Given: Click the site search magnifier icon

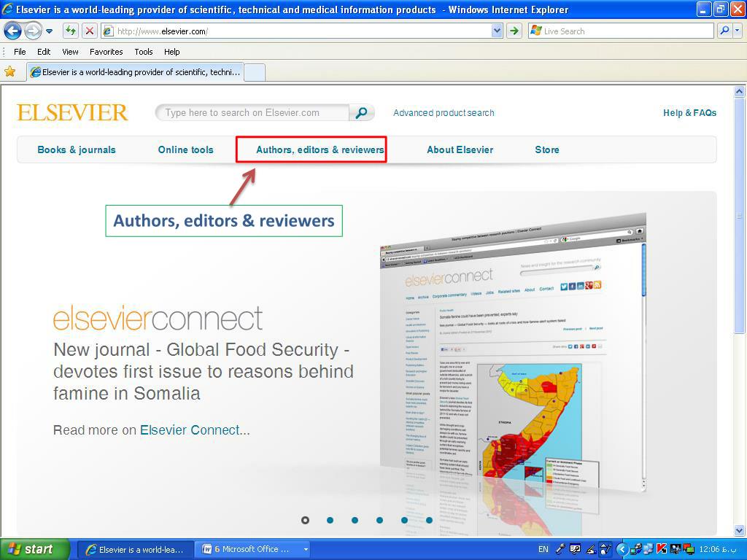Looking at the screenshot, I should pyautogui.click(x=362, y=113).
